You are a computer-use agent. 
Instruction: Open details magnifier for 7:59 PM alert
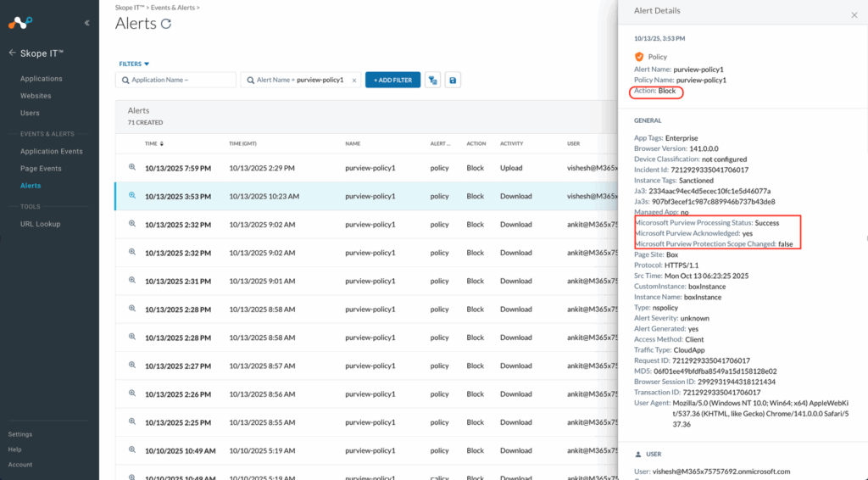click(132, 168)
